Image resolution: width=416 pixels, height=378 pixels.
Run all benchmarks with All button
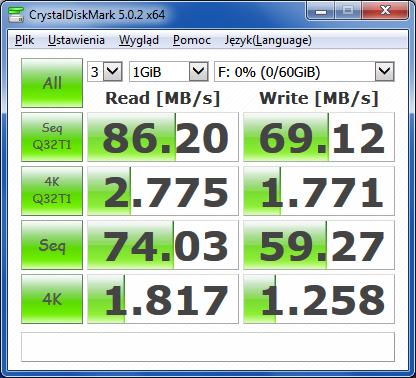(x=52, y=83)
